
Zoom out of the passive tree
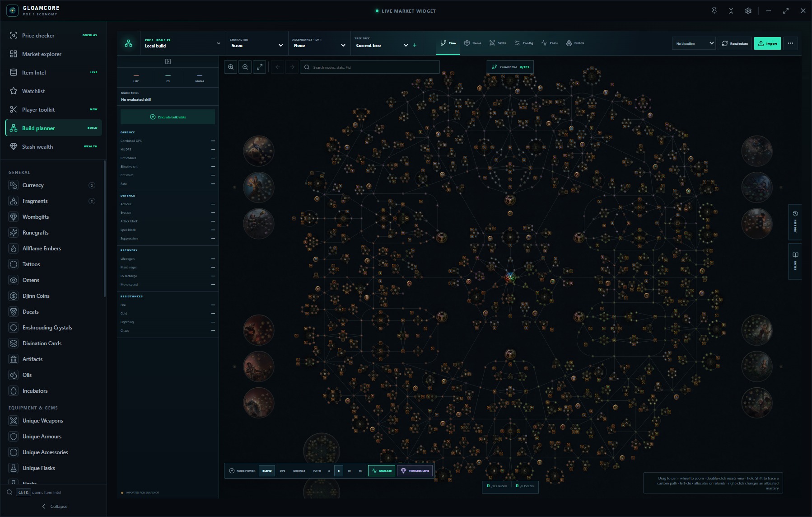[x=245, y=67]
